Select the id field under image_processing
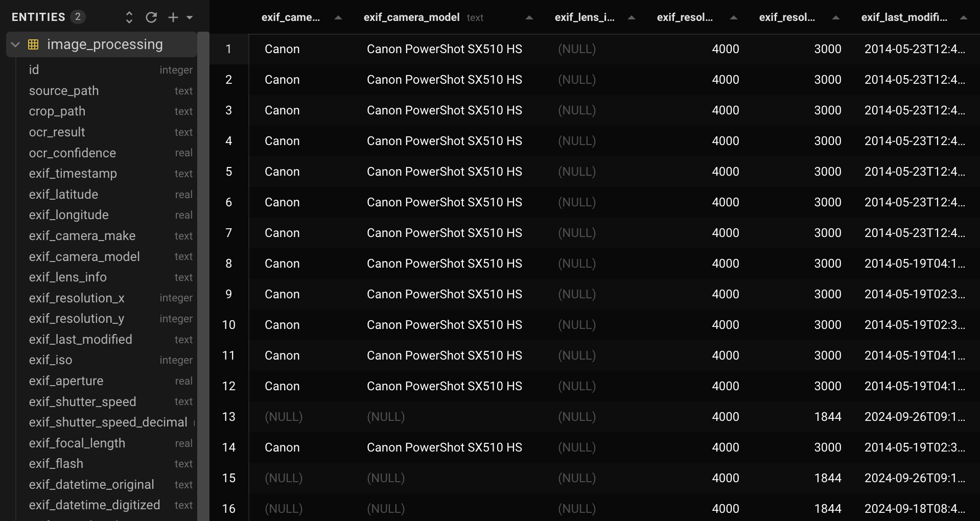980x521 pixels. coord(34,70)
